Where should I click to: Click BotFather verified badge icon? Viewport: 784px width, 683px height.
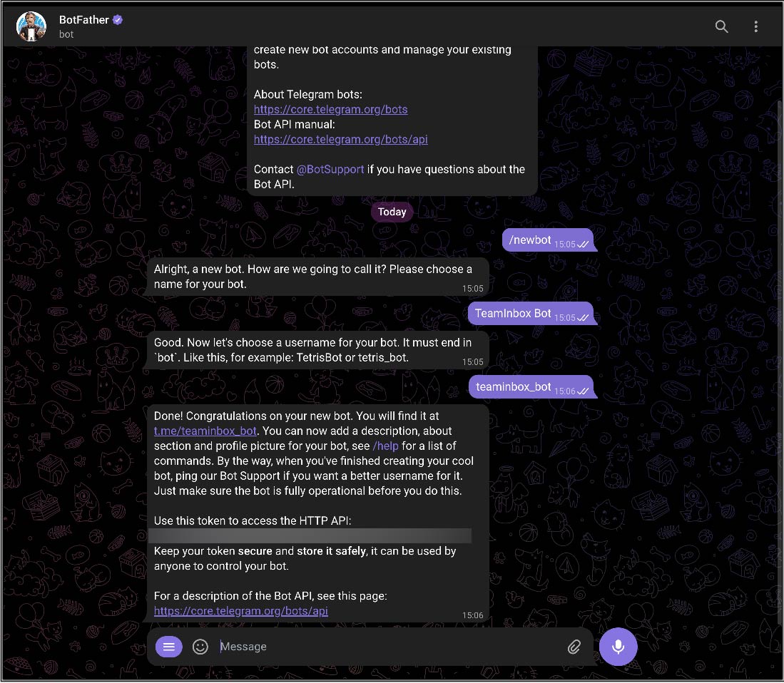tap(118, 20)
